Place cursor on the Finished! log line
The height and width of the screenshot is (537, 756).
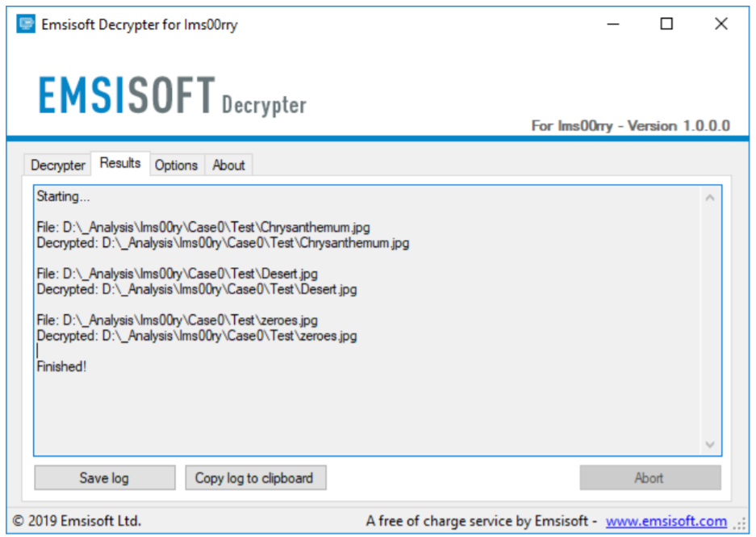(x=61, y=367)
